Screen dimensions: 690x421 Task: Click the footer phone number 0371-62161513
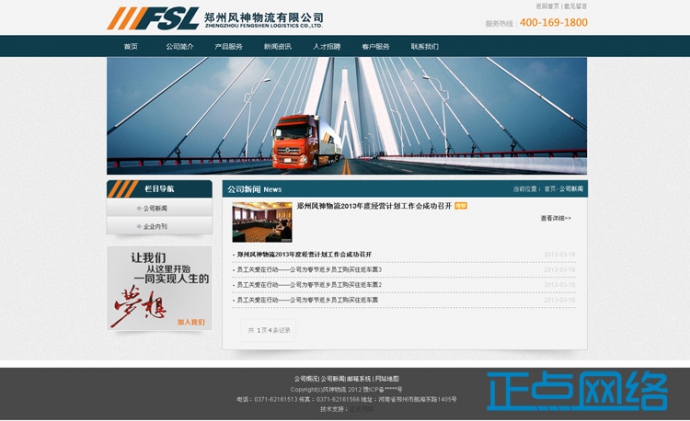click(276, 399)
